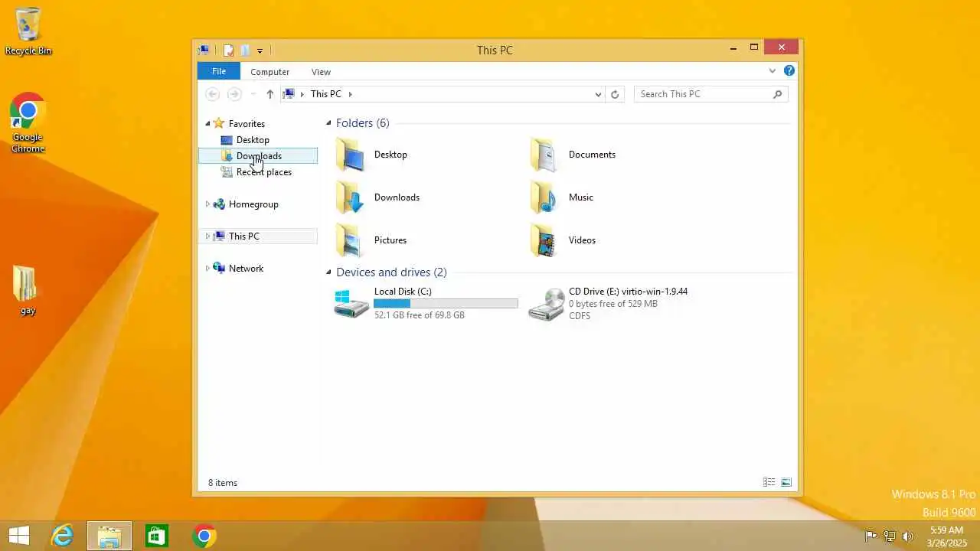Click the volume speaker tray icon
980x551 pixels.
pos(908,536)
